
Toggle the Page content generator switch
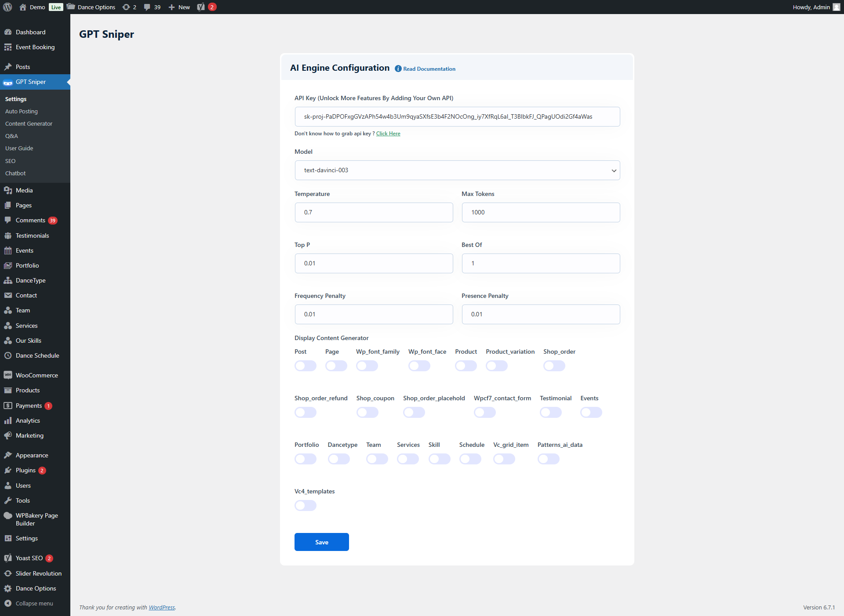pyautogui.click(x=336, y=366)
